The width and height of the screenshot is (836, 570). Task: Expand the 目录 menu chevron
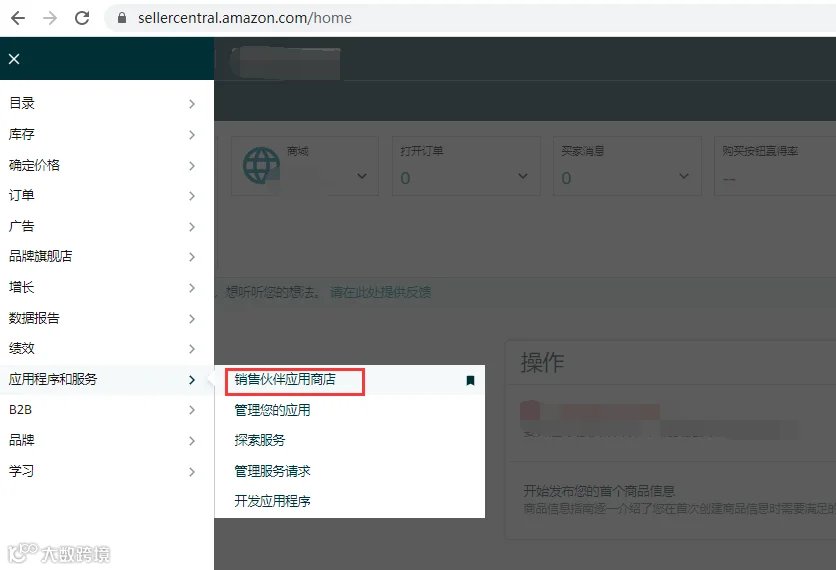click(x=192, y=104)
